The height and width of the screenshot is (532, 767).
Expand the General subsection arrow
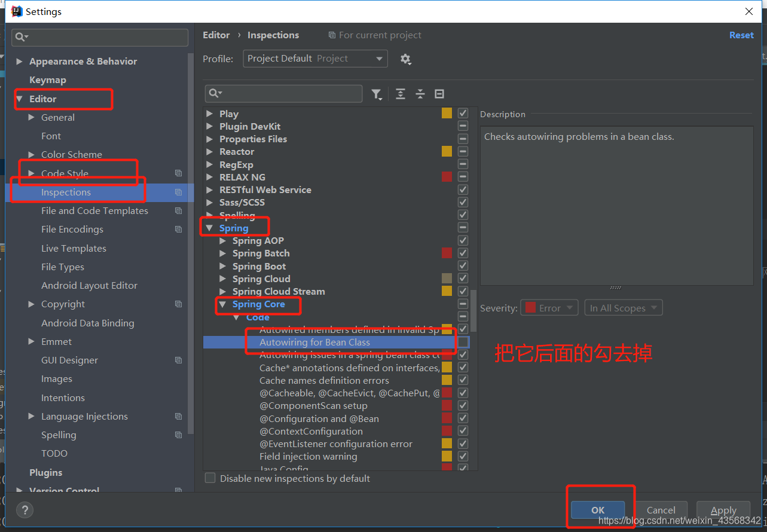tap(32, 118)
